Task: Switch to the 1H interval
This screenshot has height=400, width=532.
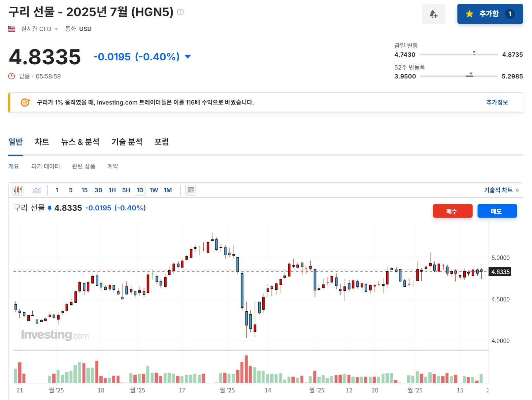Action: point(112,190)
